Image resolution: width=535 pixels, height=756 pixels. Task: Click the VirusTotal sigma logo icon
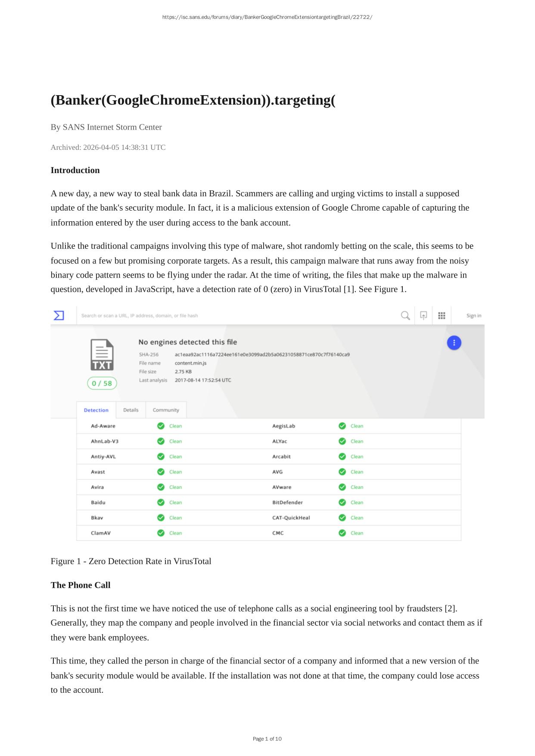(59, 316)
